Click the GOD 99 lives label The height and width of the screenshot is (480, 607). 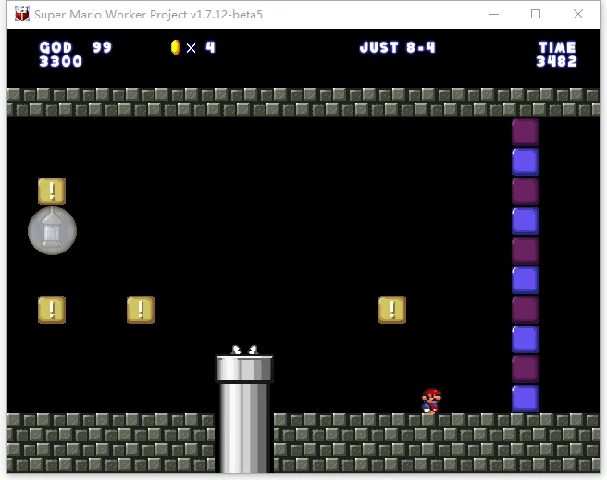click(x=75, y=48)
